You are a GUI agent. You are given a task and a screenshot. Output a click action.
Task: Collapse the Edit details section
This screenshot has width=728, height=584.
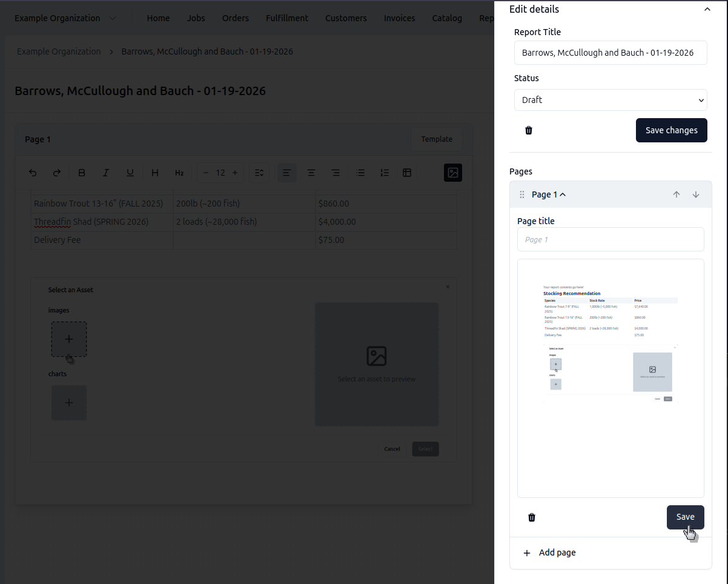point(707,9)
